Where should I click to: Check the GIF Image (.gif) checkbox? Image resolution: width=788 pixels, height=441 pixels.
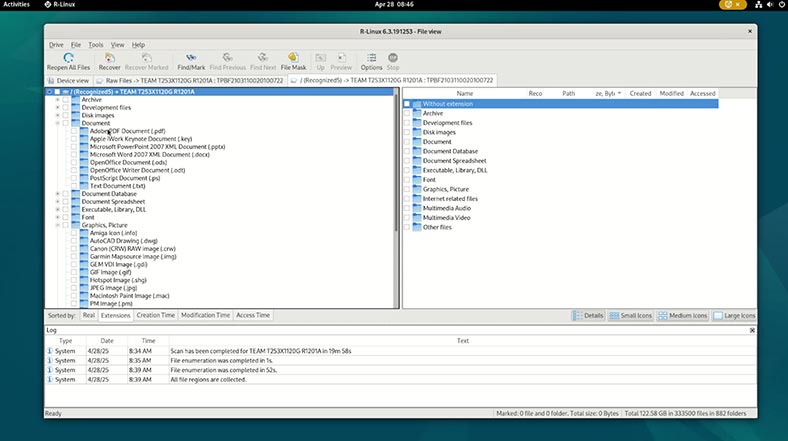(74, 272)
